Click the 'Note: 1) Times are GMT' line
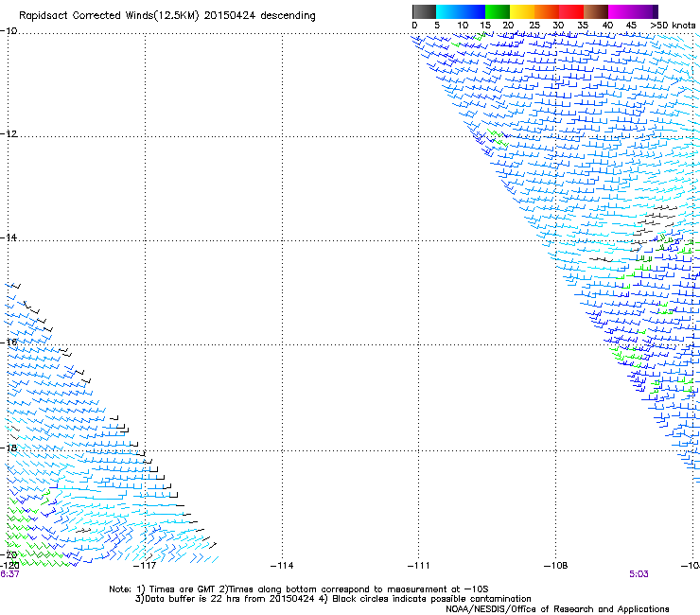The image size is (700, 615). [299, 589]
